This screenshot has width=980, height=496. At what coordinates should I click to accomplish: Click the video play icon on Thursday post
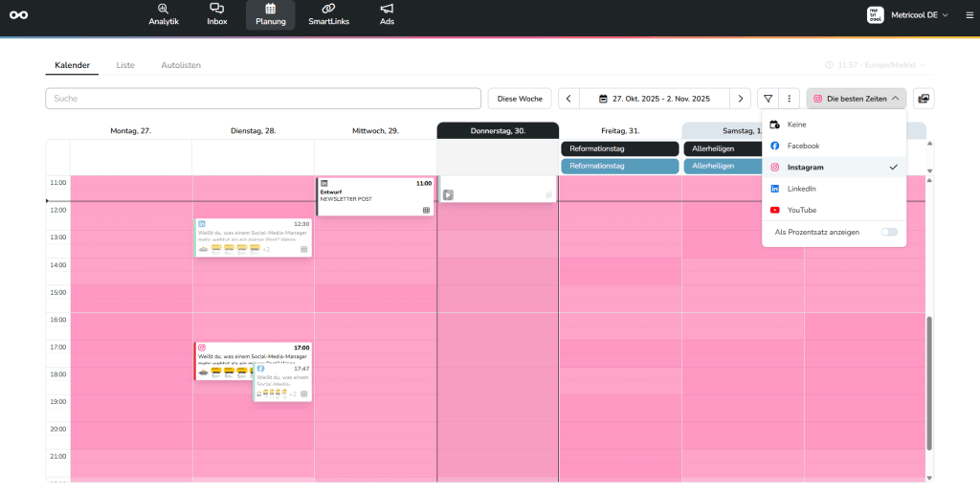click(x=448, y=195)
